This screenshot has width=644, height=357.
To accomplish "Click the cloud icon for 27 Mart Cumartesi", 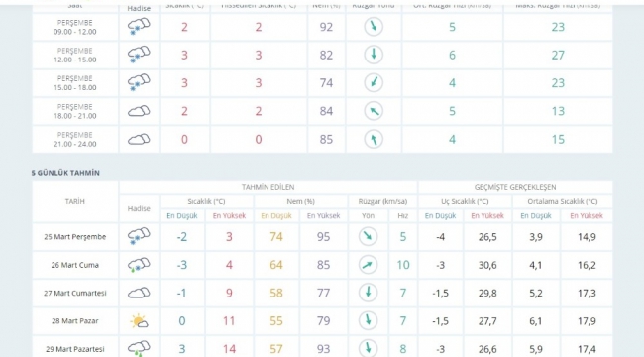I will coord(139,293).
